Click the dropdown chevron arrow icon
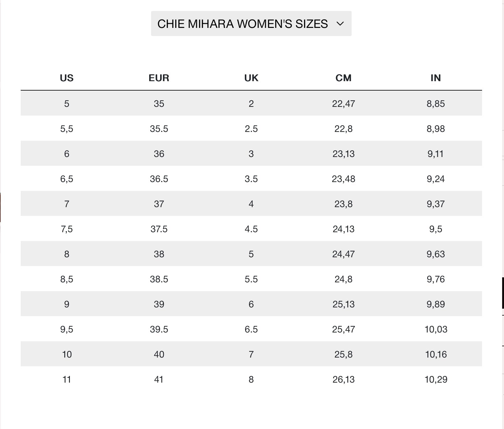This screenshot has width=504, height=429. [340, 24]
